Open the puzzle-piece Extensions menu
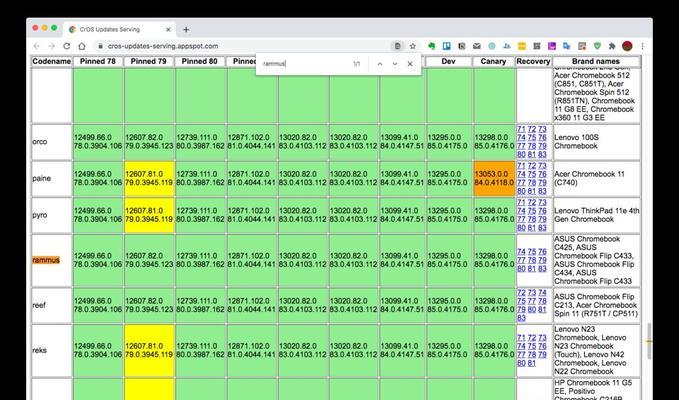 click(x=612, y=46)
